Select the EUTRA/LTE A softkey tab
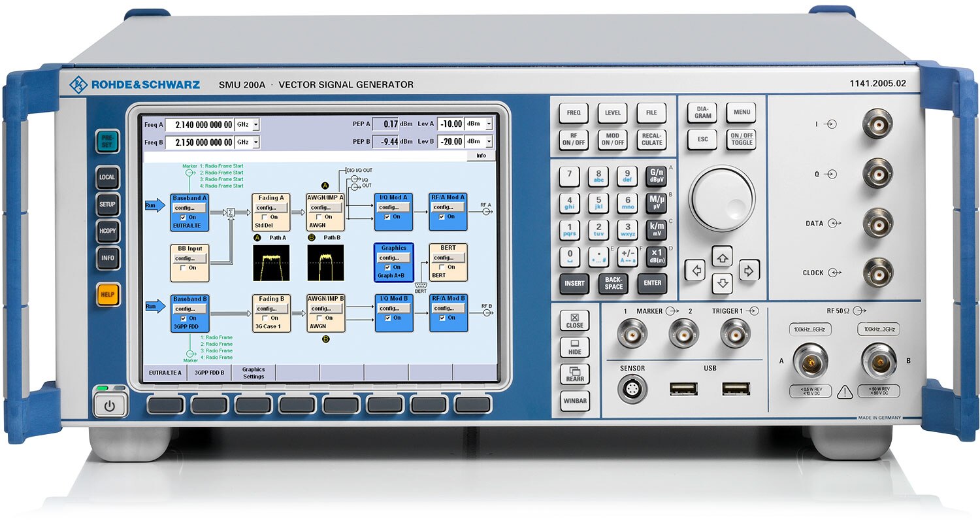The height and width of the screenshot is (523, 980). click(165, 373)
